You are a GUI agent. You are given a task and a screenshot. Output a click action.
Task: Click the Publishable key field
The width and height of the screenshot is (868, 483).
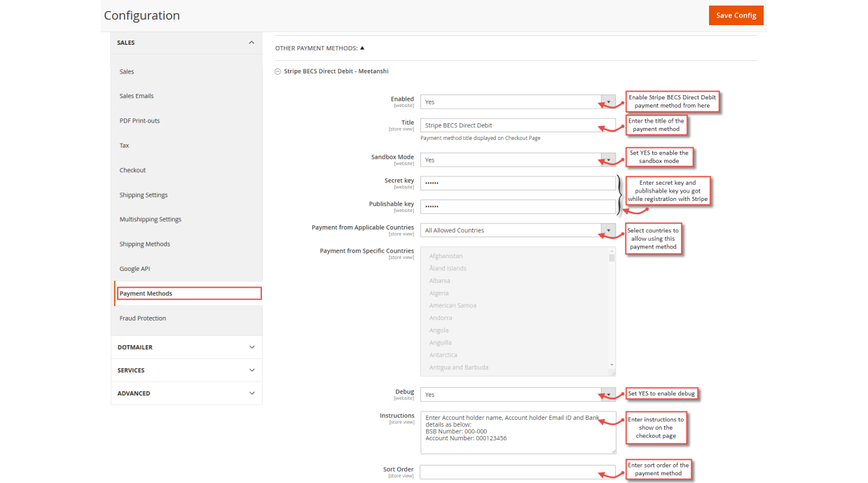(x=518, y=206)
